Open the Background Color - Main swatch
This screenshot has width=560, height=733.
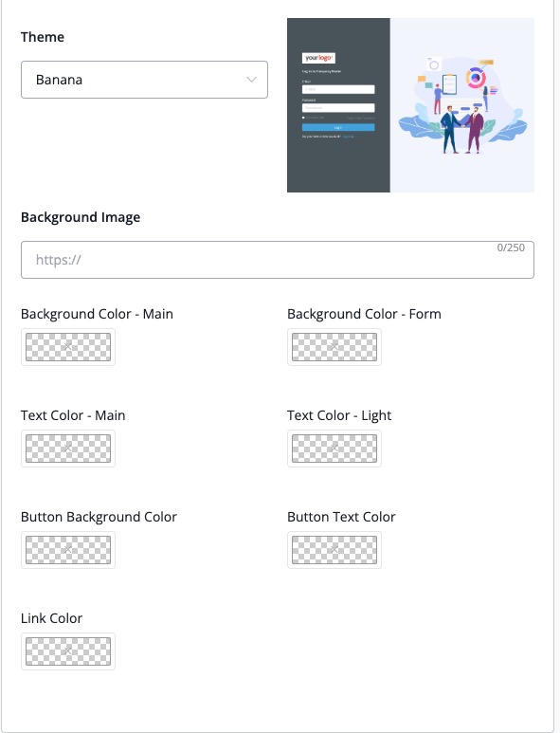pyautogui.click(x=68, y=347)
